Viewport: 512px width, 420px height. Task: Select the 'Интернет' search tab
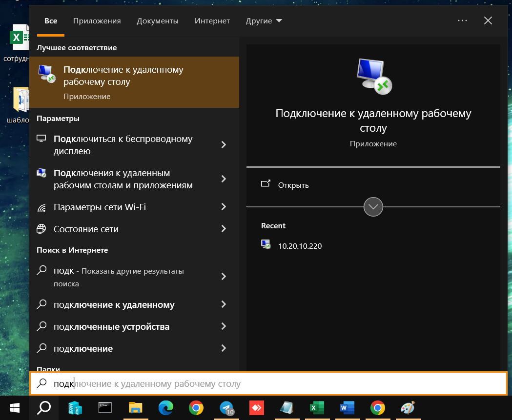pyautogui.click(x=212, y=21)
